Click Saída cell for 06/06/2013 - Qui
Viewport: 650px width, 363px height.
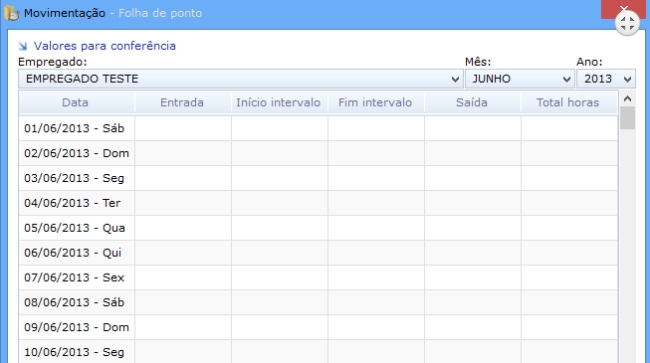473,253
